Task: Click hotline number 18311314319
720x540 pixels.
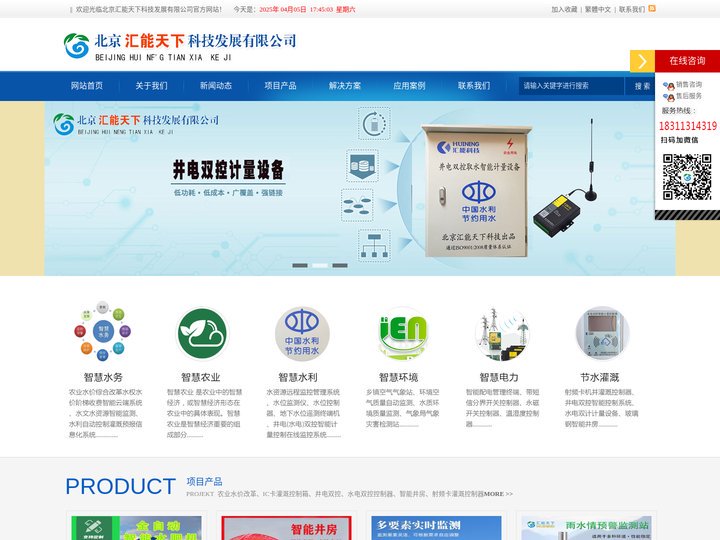Action: coord(687,126)
